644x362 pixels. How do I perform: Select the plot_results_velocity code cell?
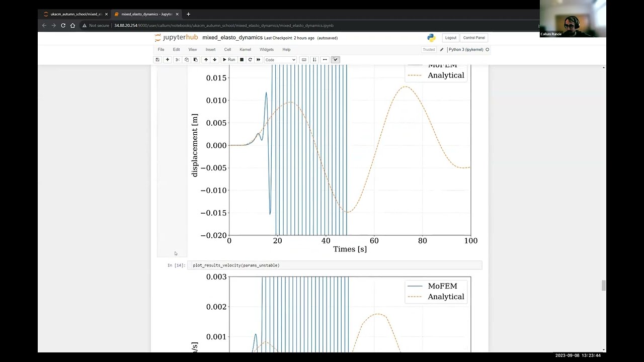(x=335, y=265)
